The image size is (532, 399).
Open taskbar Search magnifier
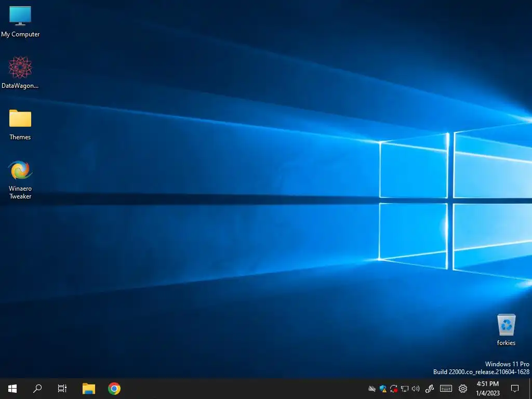[x=37, y=389]
